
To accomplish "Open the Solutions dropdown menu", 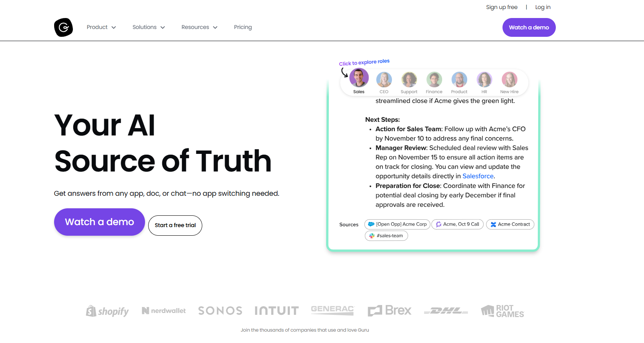I will [149, 27].
